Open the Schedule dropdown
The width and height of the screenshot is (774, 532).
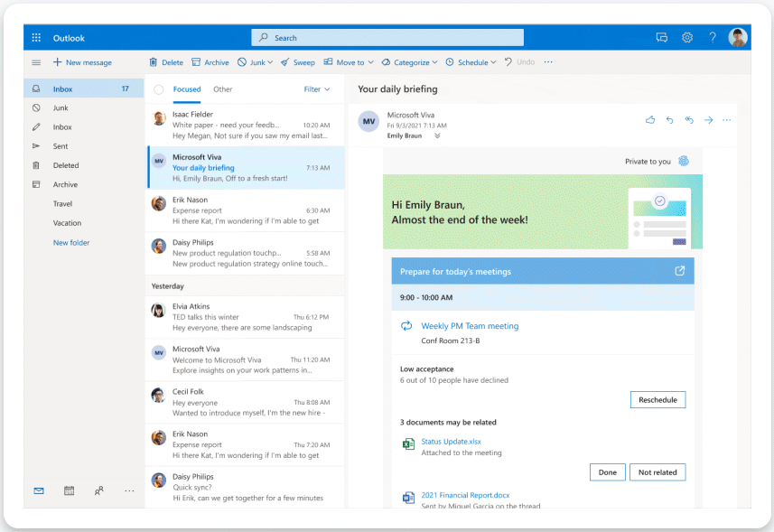(x=471, y=62)
